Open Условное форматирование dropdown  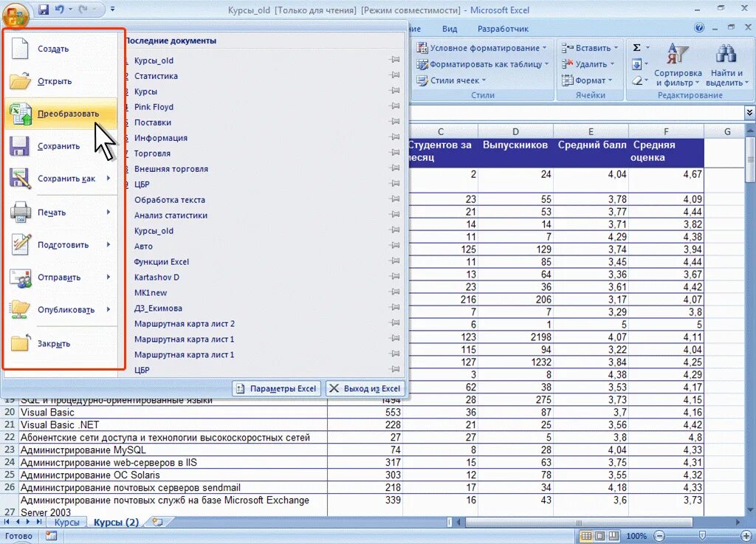click(x=482, y=48)
